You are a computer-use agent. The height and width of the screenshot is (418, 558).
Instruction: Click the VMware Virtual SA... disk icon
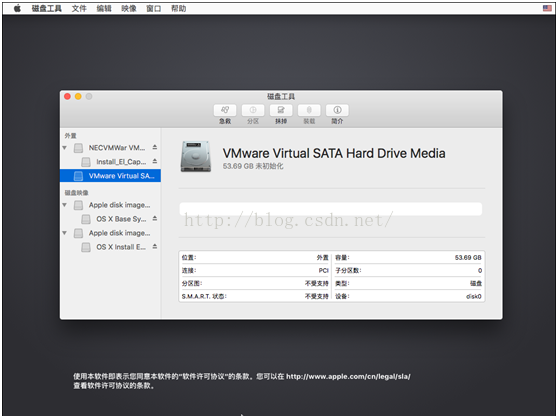point(78,176)
